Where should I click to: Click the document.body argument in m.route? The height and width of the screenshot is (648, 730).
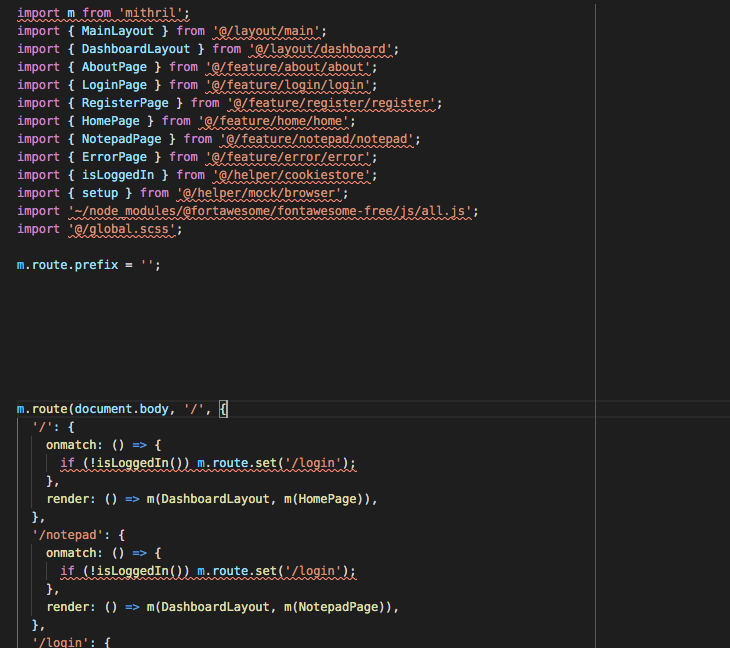pos(121,409)
